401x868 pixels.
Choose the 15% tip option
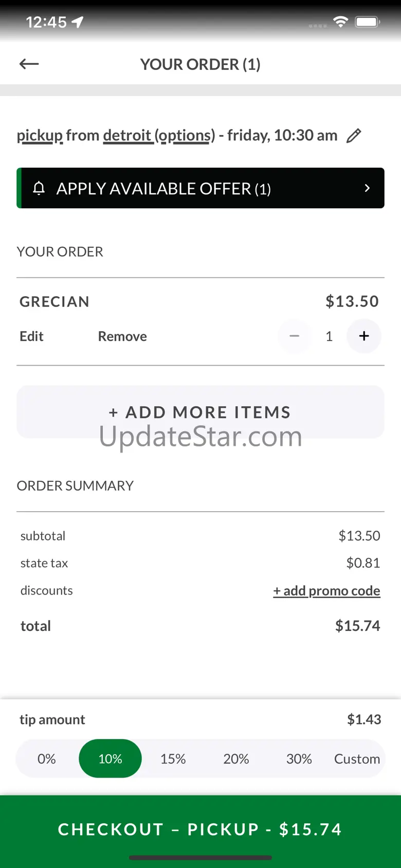(x=173, y=759)
